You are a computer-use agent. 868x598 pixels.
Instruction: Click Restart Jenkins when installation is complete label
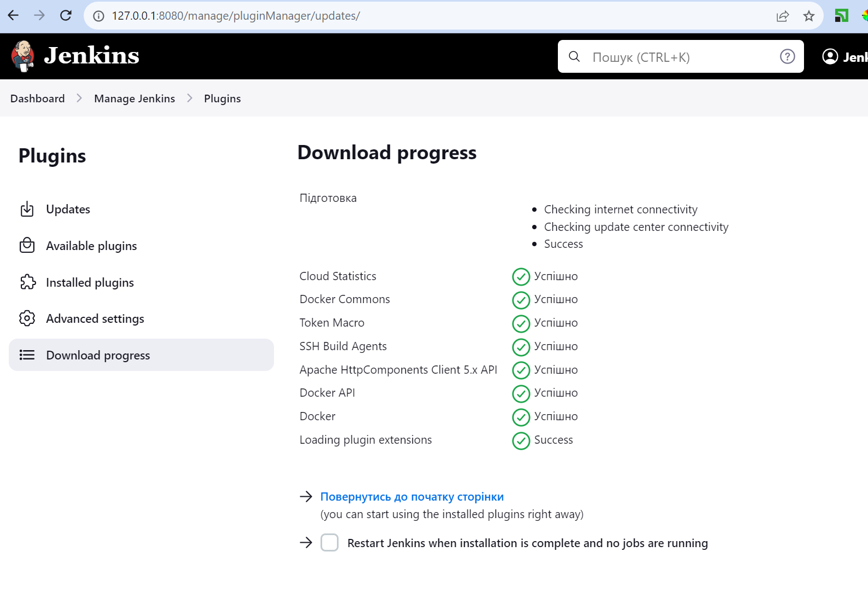pyautogui.click(x=527, y=543)
